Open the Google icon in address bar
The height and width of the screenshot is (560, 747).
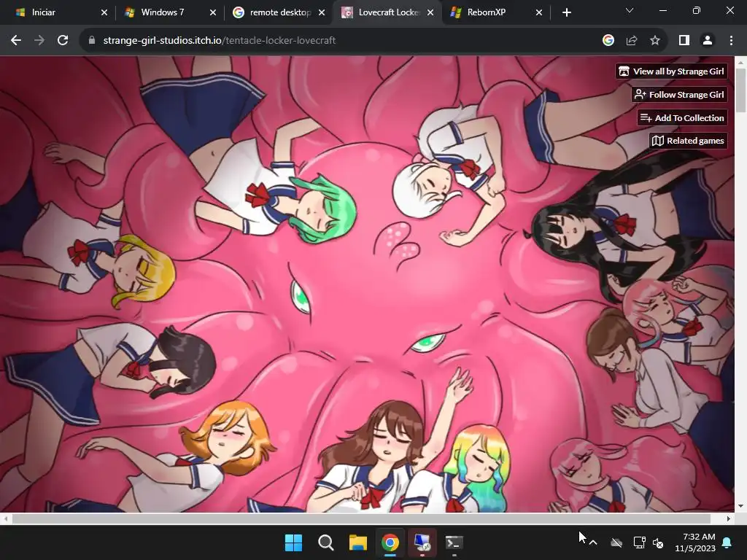[608, 41]
